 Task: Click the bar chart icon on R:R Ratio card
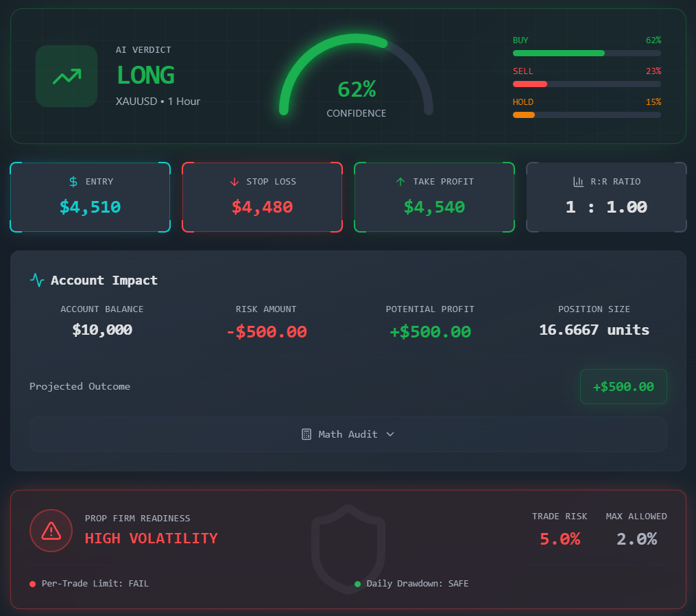point(579,181)
